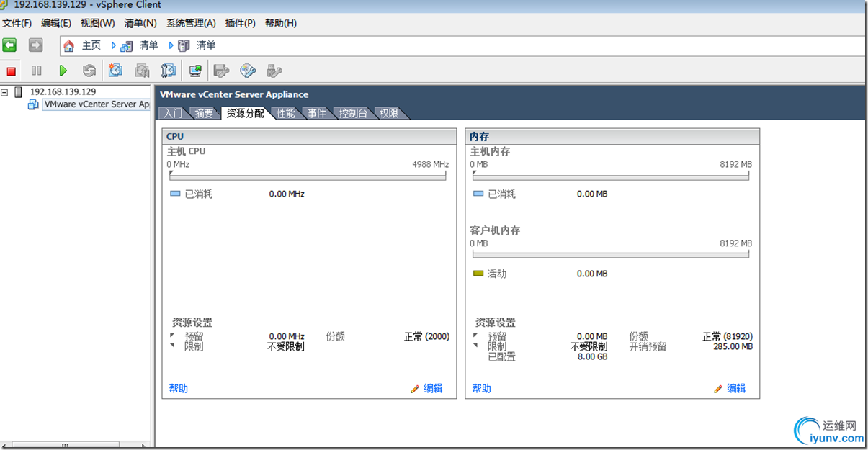Toggle the CD/DVD drive connection icon

point(246,71)
